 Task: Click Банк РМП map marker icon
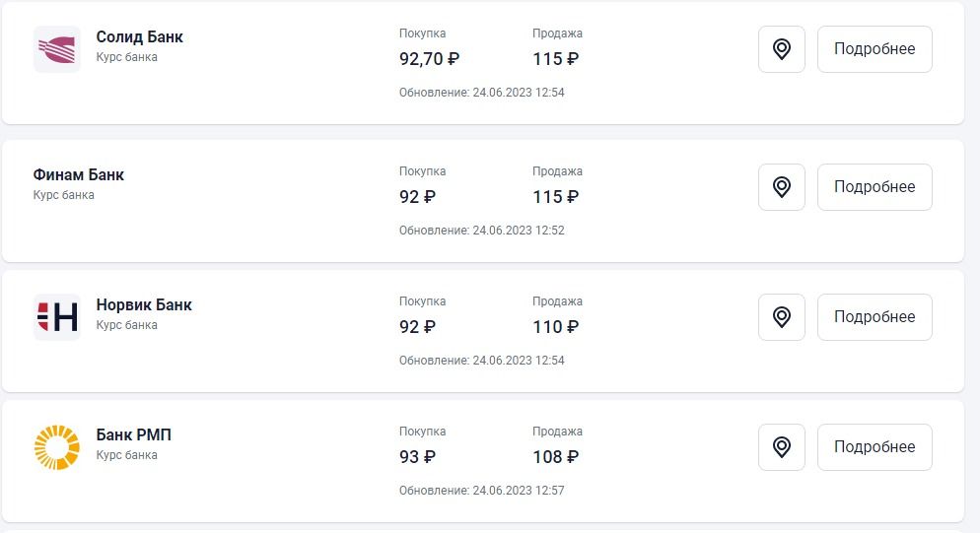[782, 447]
